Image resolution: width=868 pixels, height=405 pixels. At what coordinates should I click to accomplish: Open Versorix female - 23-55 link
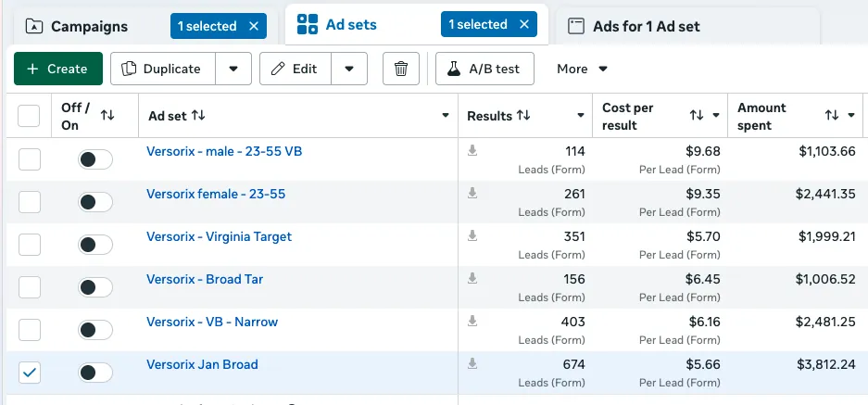[x=216, y=194]
